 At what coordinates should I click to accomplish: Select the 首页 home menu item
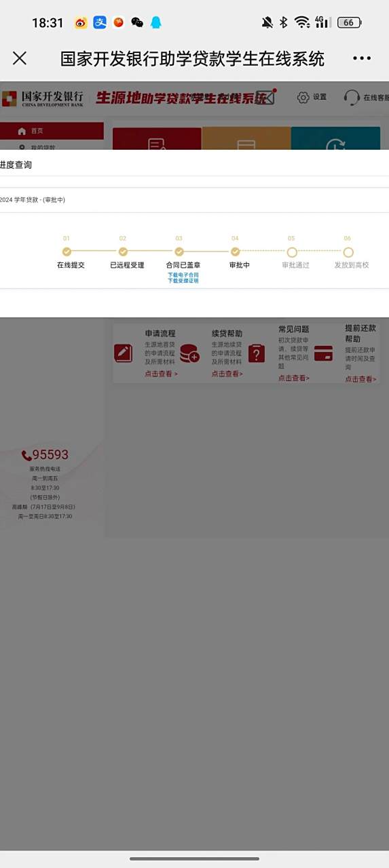coord(52,131)
